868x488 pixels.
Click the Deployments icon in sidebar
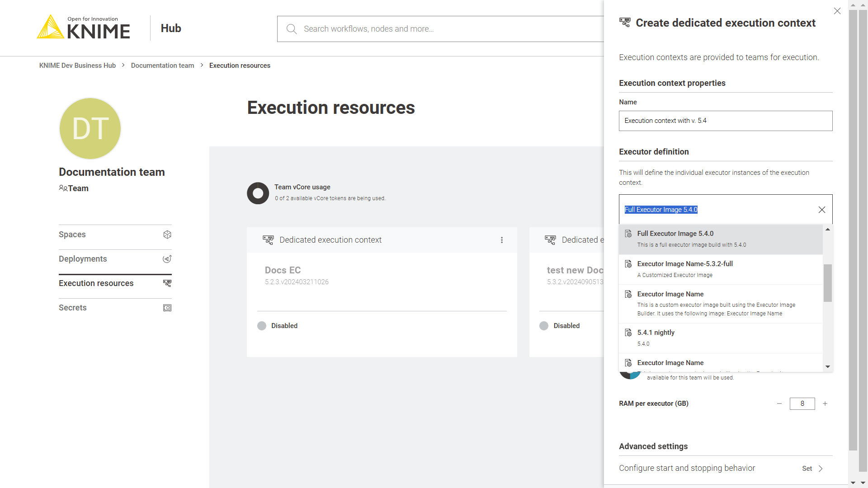[168, 258]
